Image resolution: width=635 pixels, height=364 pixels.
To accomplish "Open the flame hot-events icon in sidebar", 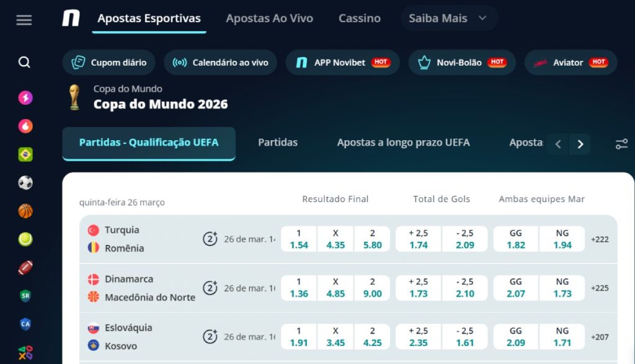I will click(x=24, y=127).
